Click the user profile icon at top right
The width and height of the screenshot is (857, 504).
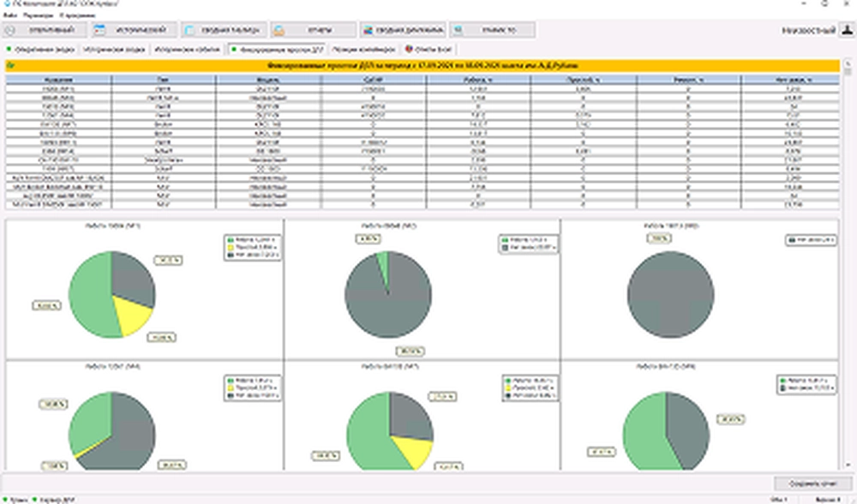(x=847, y=31)
